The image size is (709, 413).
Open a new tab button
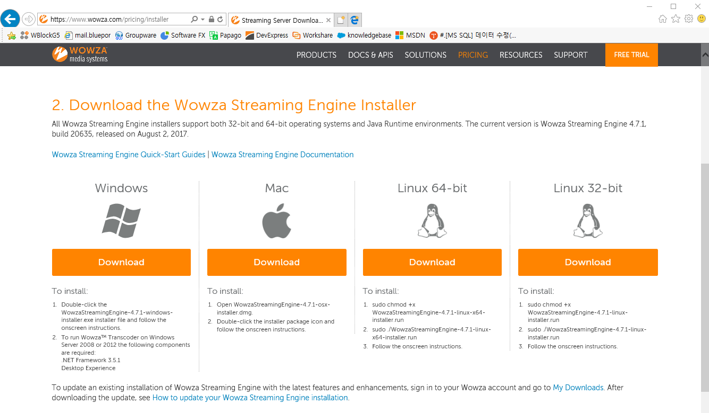click(x=341, y=20)
